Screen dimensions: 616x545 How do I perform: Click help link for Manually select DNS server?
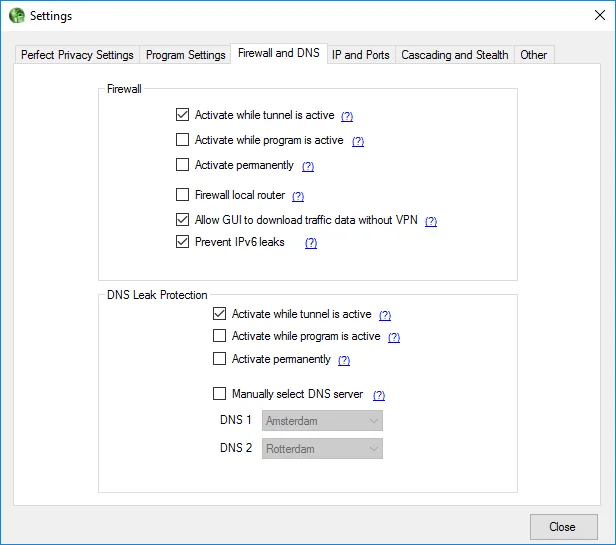[x=379, y=395]
